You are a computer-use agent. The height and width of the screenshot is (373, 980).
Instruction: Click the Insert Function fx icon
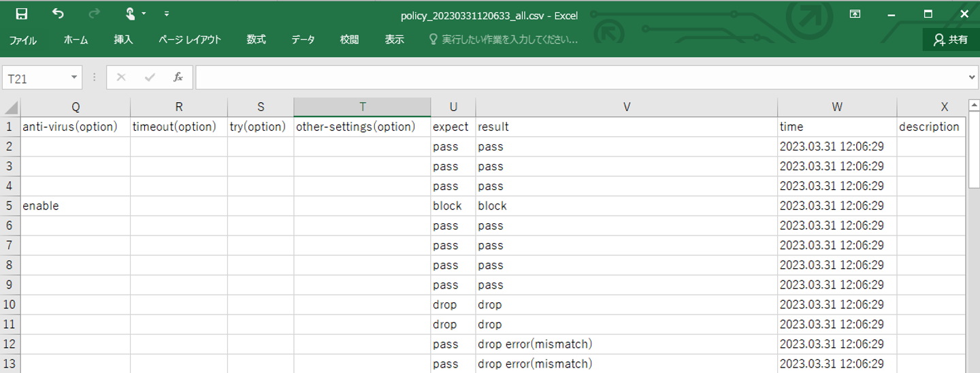tap(178, 78)
